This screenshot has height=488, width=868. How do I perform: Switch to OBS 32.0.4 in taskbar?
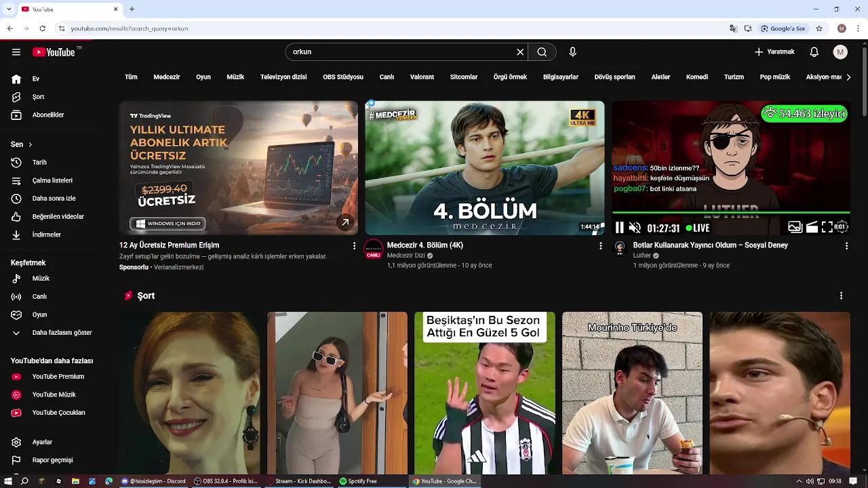click(226, 481)
